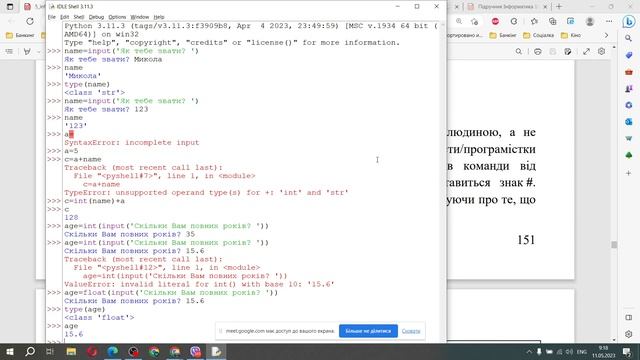The width and height of the screenshot is (640, 360).
Task: Open the Shell menu in IDLE
Action: tap(79, 17)
